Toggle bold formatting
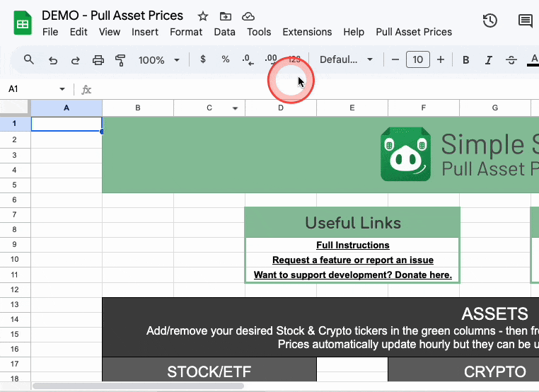 point(465,60)
